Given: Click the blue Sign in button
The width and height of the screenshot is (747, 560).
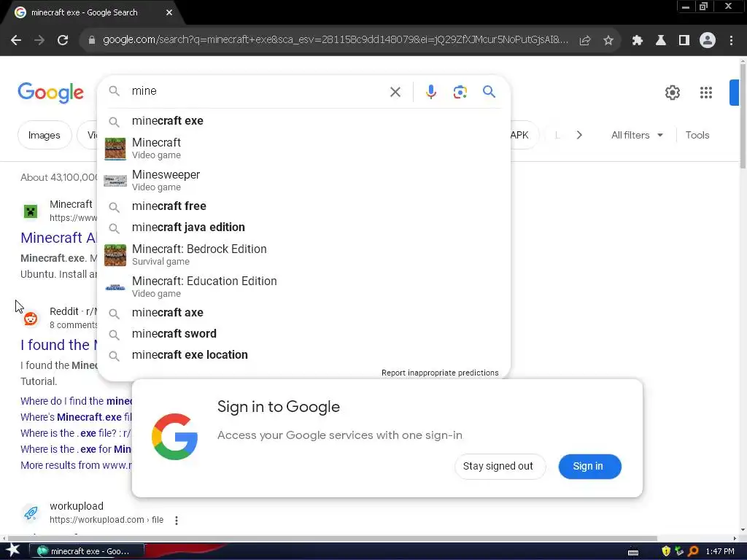Looking at the screenshot, I should point(589,466).
